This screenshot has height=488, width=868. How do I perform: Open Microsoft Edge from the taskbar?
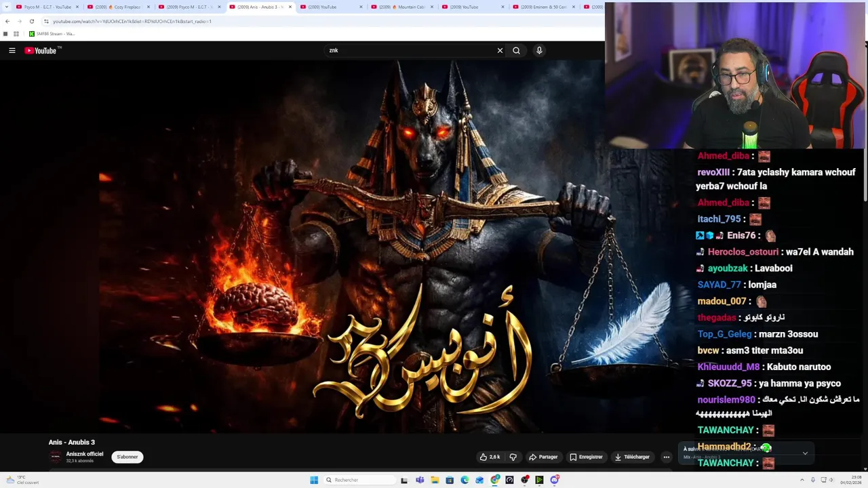(465, 480)
